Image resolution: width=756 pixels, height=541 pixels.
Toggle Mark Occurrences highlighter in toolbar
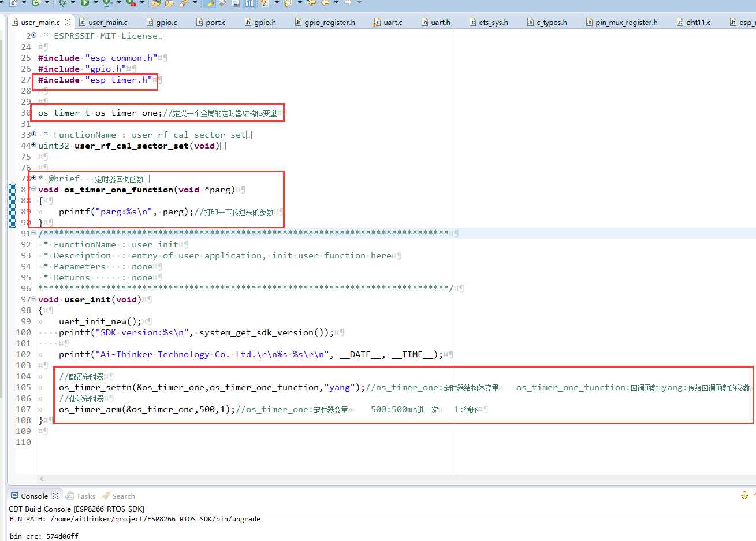click(x=209, y=3)
